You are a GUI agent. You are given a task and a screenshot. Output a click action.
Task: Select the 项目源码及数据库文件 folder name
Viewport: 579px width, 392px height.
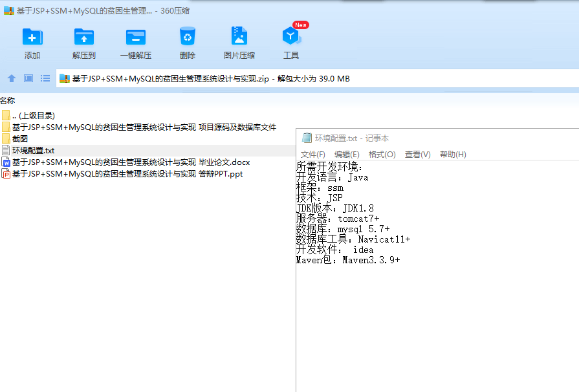(144, 127)
